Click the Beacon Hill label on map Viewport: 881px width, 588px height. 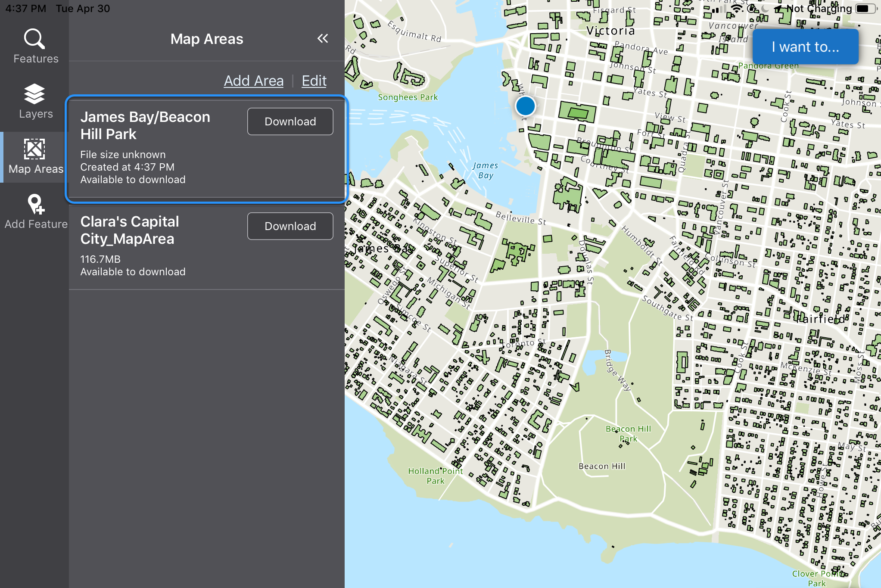coord(602,466)
